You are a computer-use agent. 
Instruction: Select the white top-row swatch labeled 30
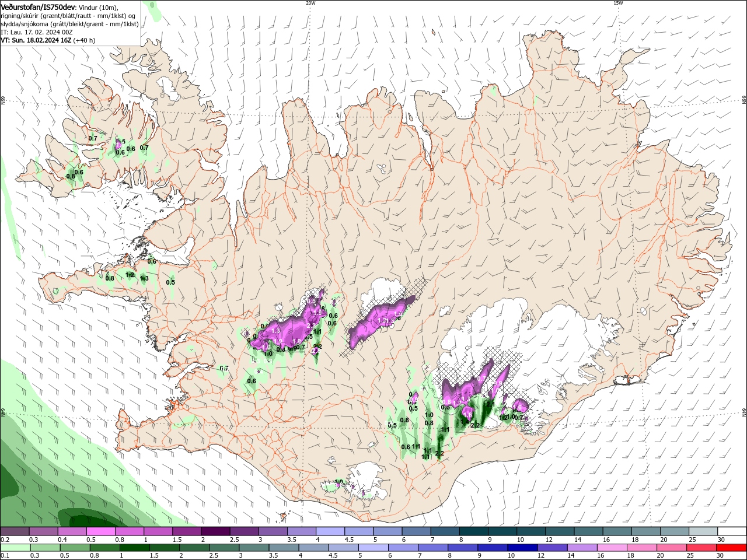[731, 531]
